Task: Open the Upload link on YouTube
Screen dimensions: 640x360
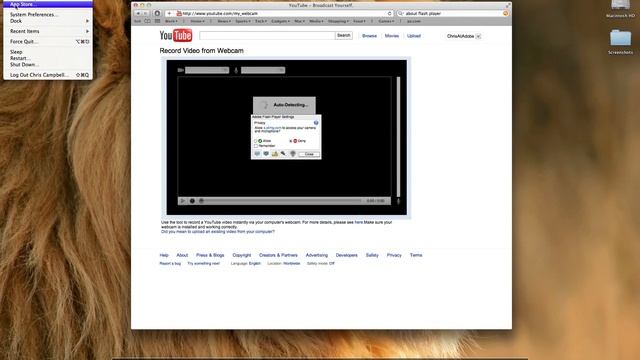Action: (413, 36)
